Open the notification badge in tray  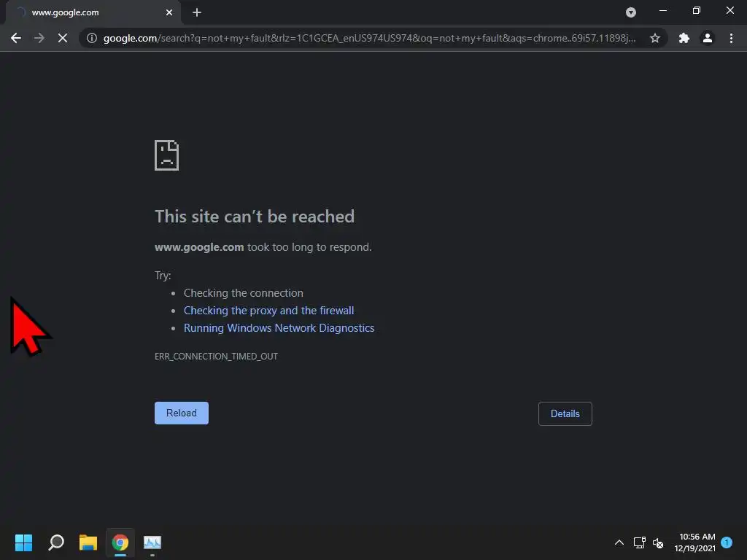click(727, 542)
